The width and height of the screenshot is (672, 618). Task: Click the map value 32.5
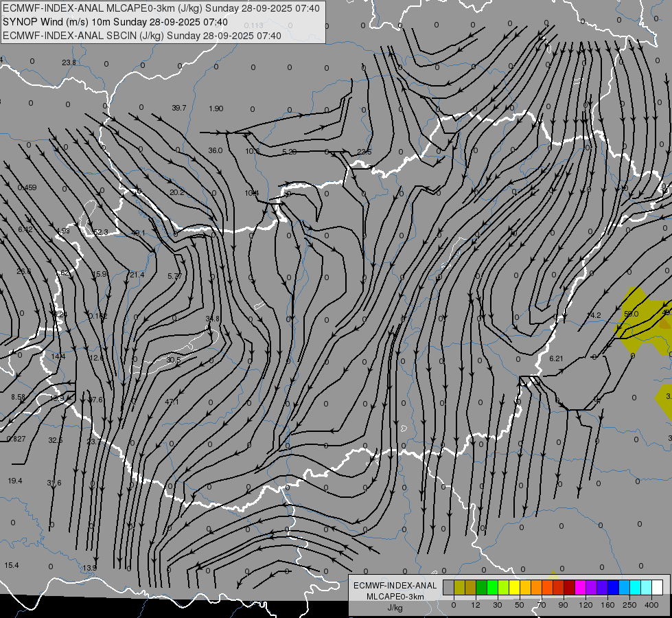pyautogui.click(x=56, y=440)
